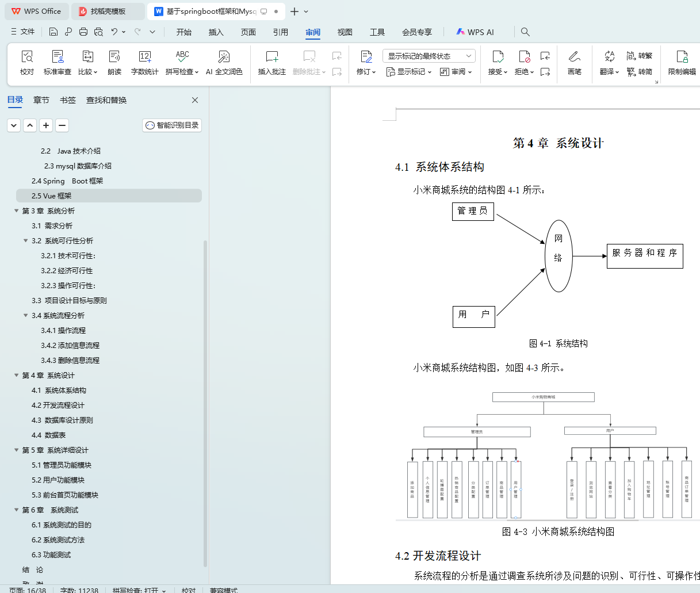Click the save icon in quick toolbar
700x593 pixels.
(53, 32)
